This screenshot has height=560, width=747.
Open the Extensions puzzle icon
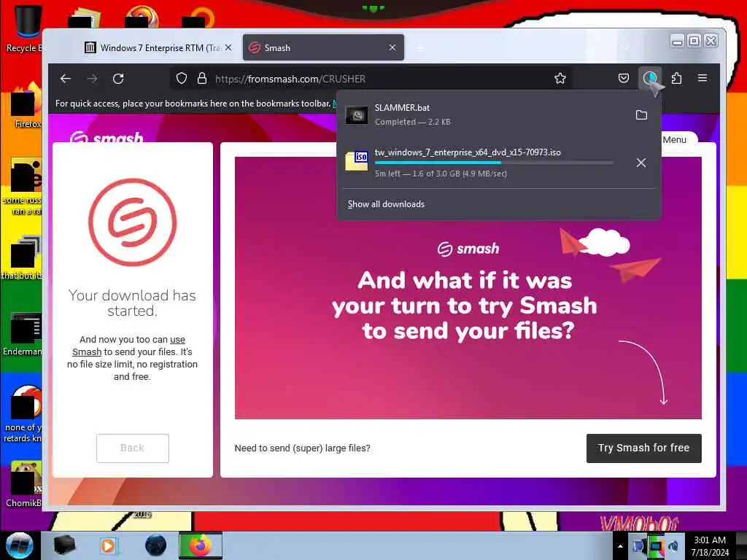(x=676, y=79)
